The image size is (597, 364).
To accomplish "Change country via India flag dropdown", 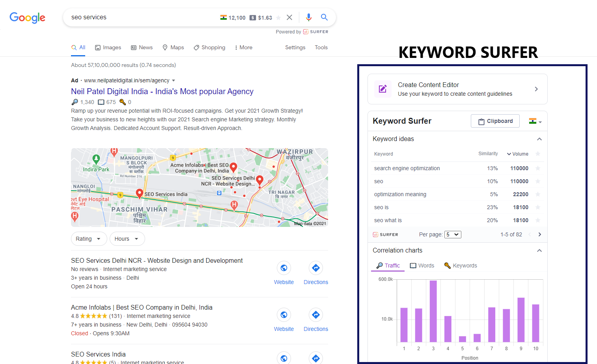I will 535,121.
